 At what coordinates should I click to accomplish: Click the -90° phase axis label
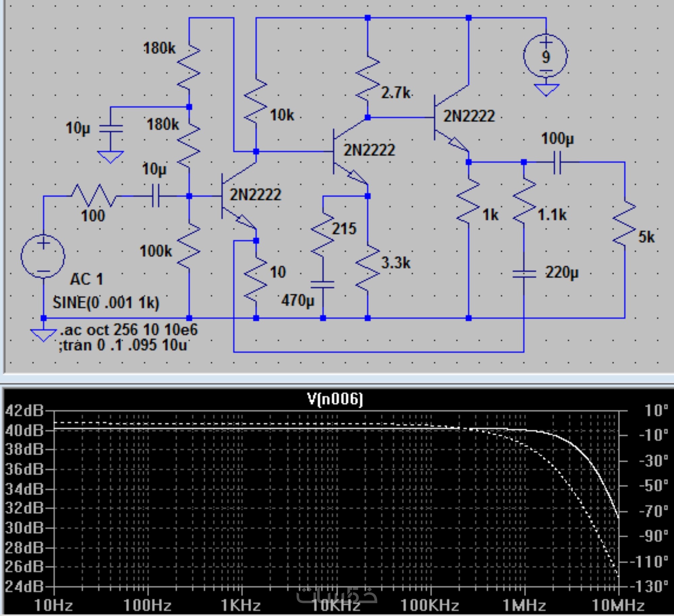pos(653,536)
